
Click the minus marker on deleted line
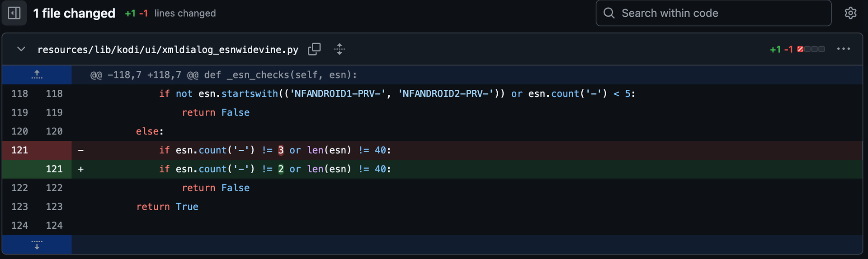pyautogui.click(x=81, y=150)
